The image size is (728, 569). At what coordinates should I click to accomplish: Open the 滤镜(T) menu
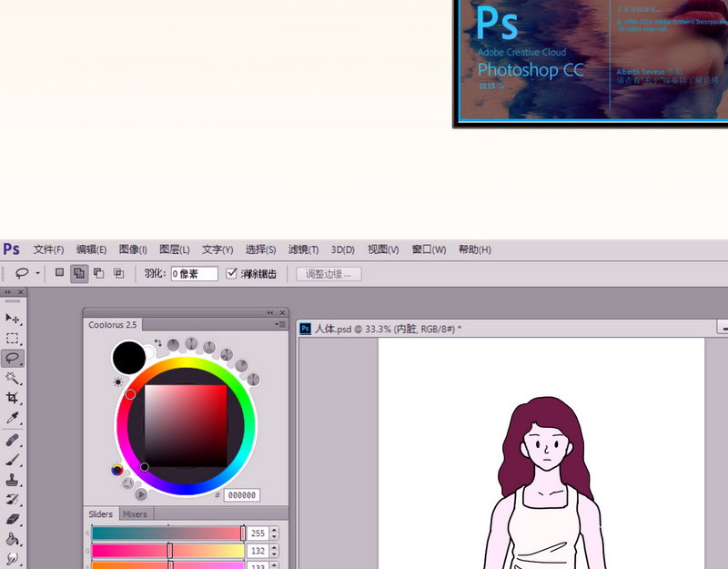tap(303, 249)
